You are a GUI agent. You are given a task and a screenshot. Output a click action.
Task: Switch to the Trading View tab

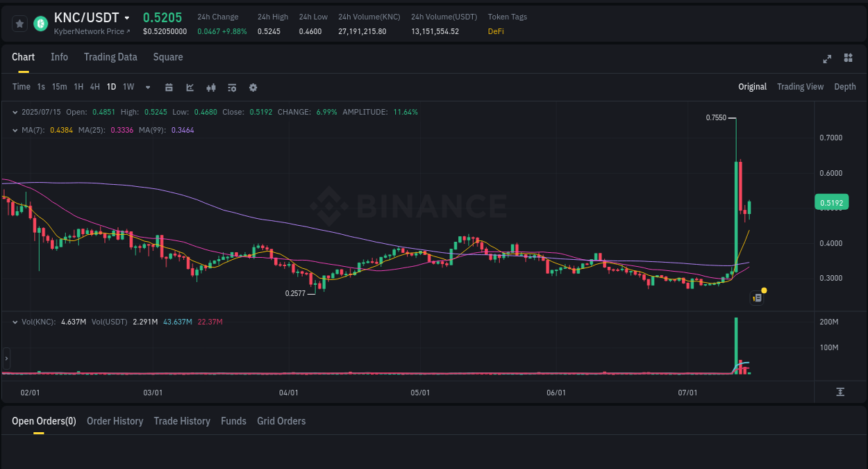pos(800,87)
